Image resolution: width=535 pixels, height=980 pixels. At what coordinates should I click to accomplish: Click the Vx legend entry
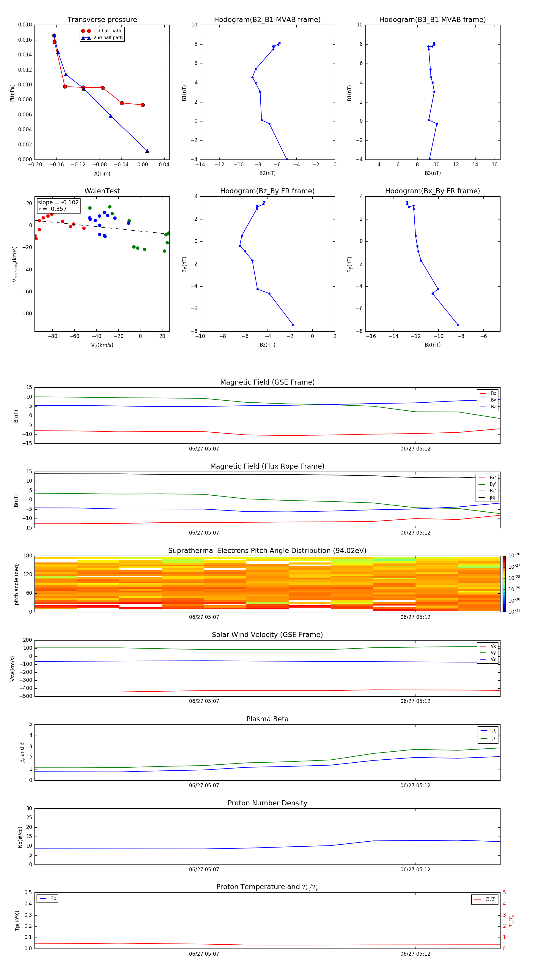click(488, 646)
